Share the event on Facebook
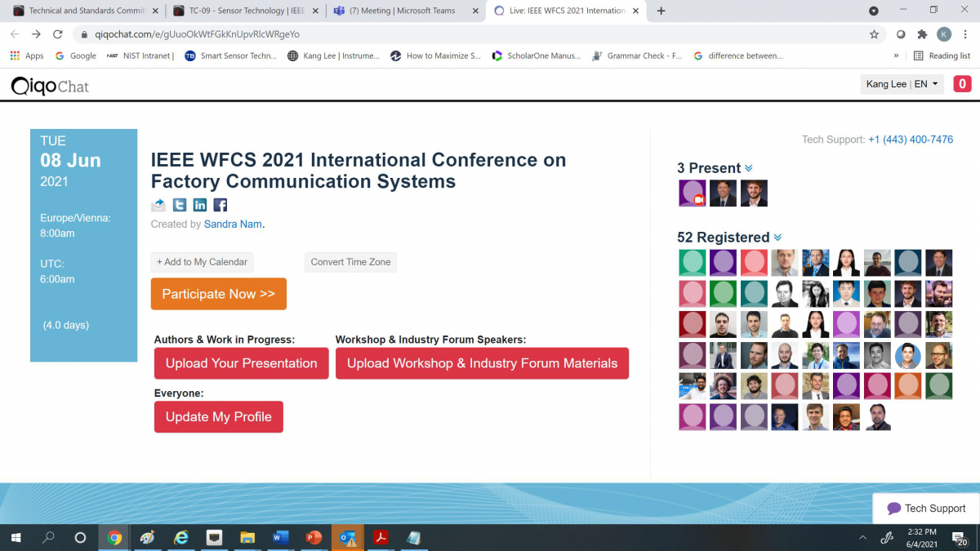 click(x=220, y=205)
